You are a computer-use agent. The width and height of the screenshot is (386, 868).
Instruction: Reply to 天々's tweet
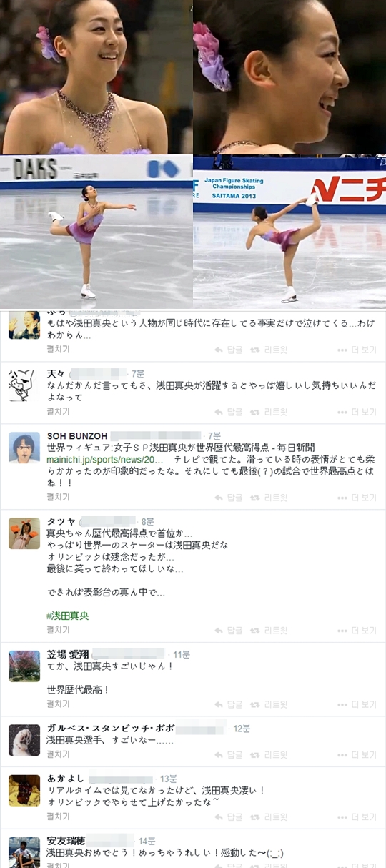pos(229,412)
